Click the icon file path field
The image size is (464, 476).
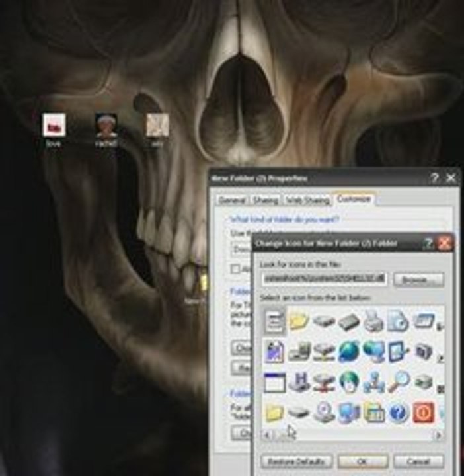[x=324, y=279]
